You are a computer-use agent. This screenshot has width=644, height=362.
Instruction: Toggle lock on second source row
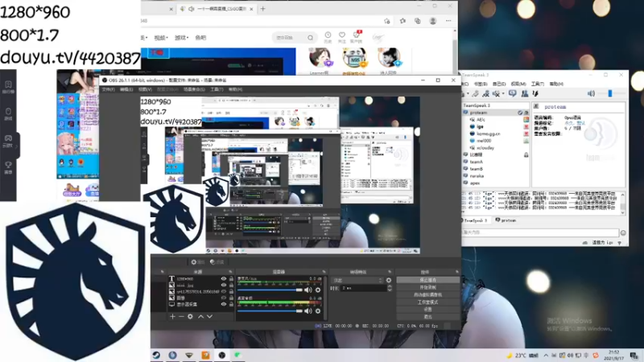231,285
